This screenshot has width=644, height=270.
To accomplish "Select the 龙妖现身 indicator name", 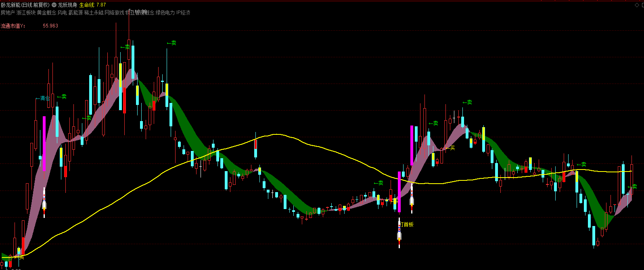I will coord(67,5).
